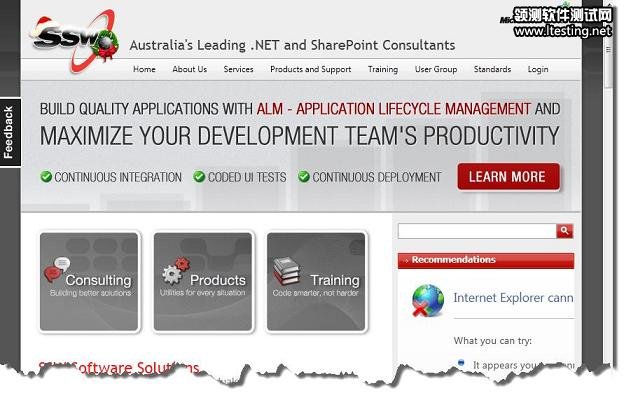Open the About Us menu item

189,70
